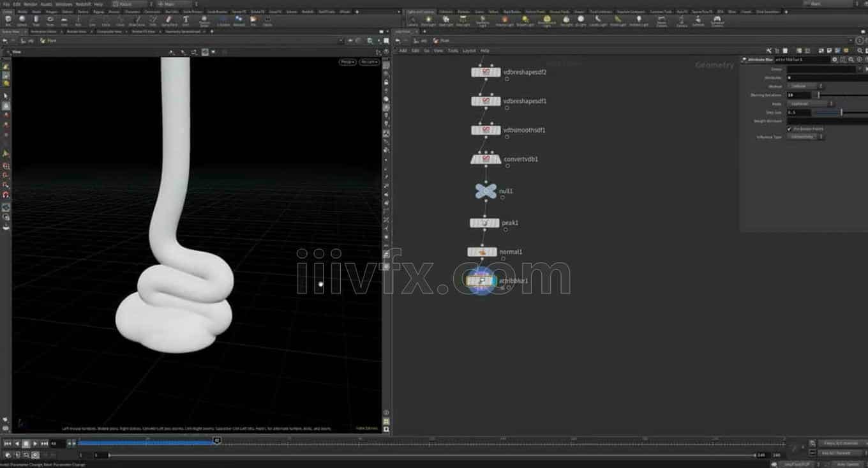Image resolution: width=868 pixels, height=468 pixels.
Task: Open the Render menu
Action: click(31, 4)
